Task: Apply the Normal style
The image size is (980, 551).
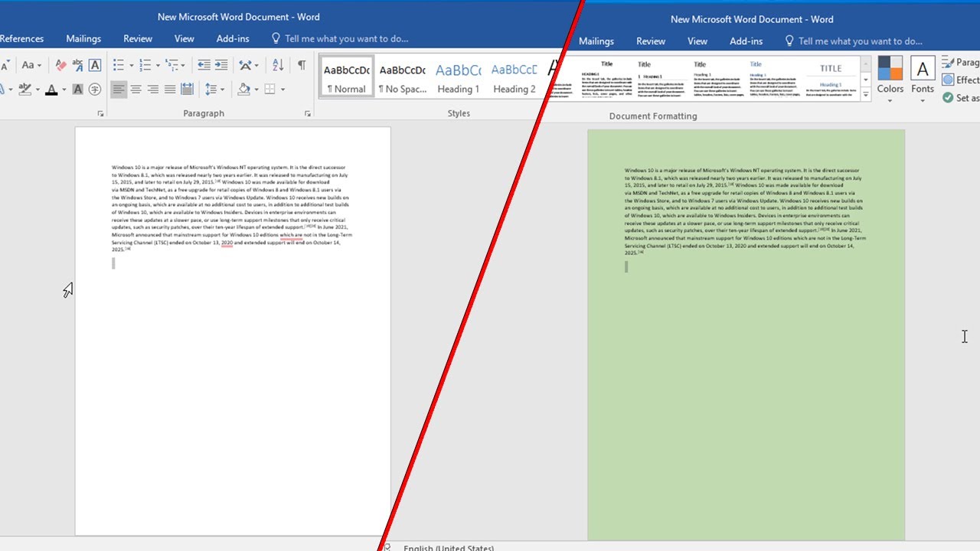Action: (347, 77)
